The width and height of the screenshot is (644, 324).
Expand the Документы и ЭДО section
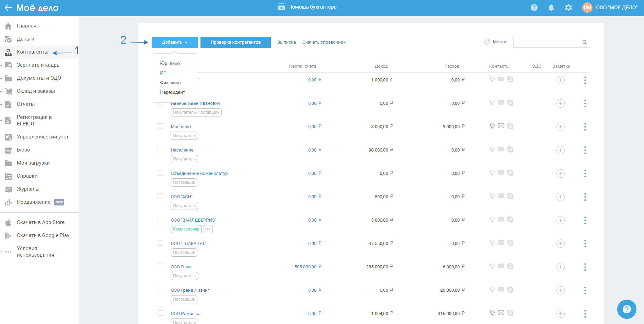point(1,78)
